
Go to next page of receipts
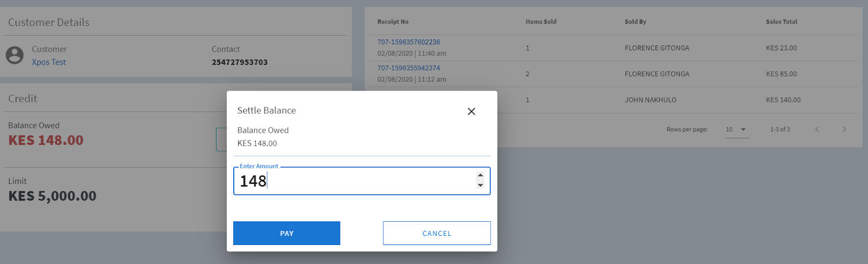pyautogui.click(x=844, y=129)
